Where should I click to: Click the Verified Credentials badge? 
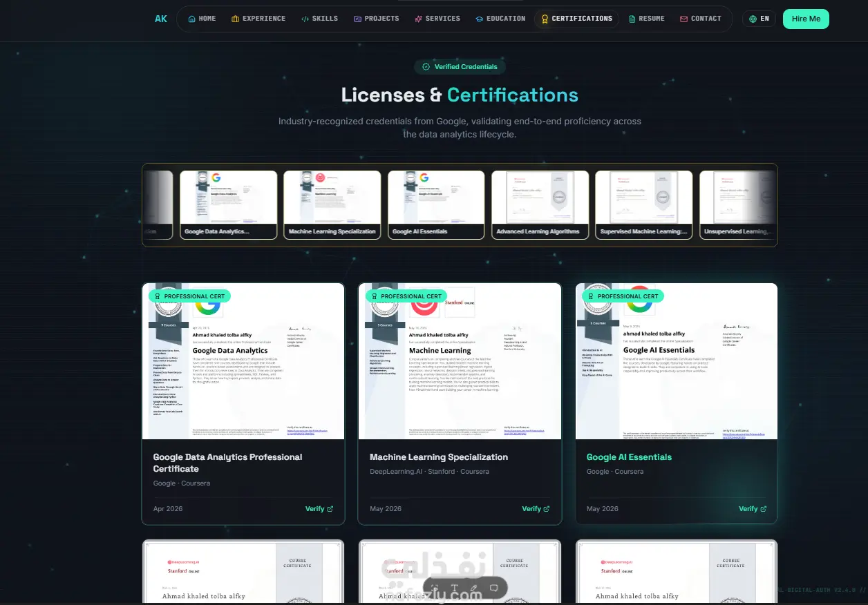pyautogui.click(x=460, y=67)
